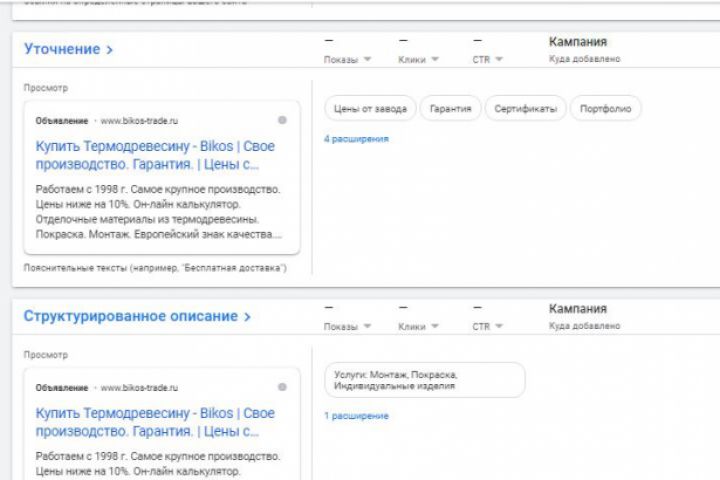Viewport: 720px width, 480px height.
Task: Click grey dot icon in Структурированное описание ad preview
Action: point(282,387)
